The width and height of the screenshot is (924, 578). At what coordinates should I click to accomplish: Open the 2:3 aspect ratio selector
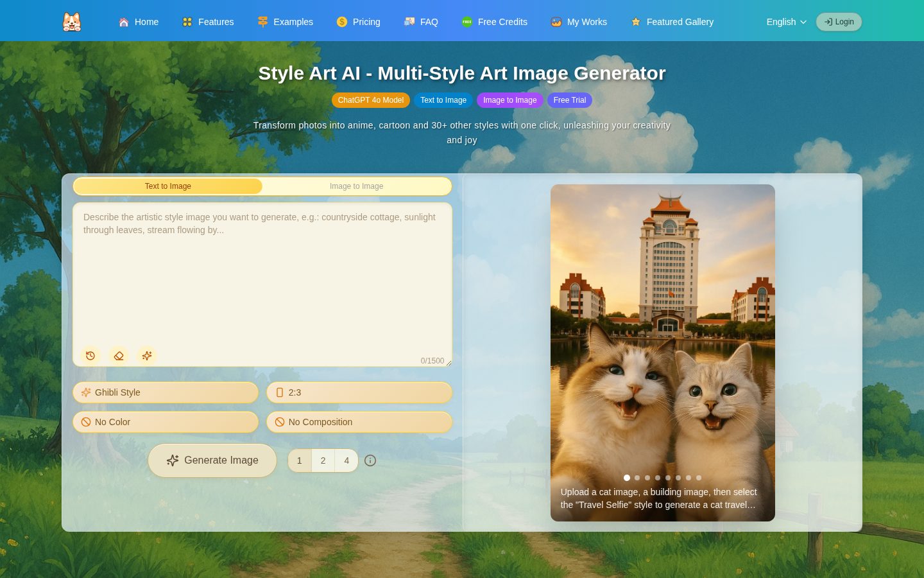(x=359, y=392)
